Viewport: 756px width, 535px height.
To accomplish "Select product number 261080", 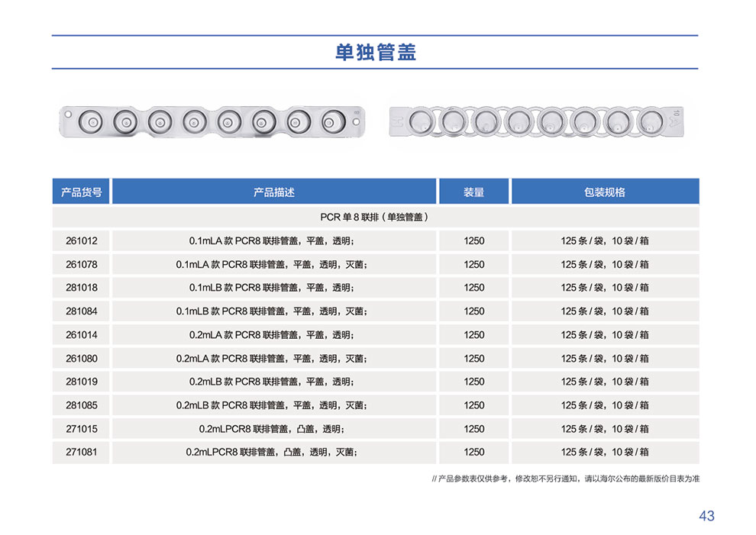I will pos(82,359).
